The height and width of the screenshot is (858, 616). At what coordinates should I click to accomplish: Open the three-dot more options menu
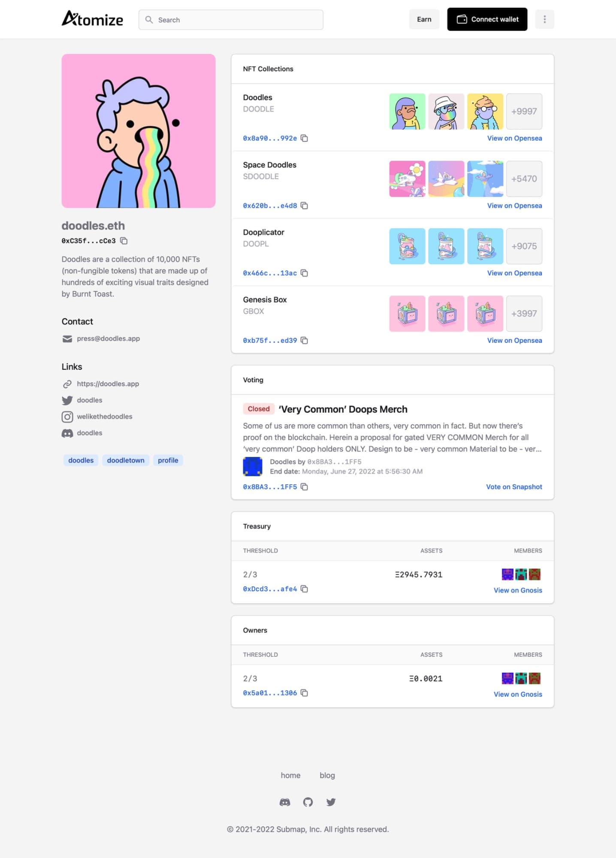point(545,19)
